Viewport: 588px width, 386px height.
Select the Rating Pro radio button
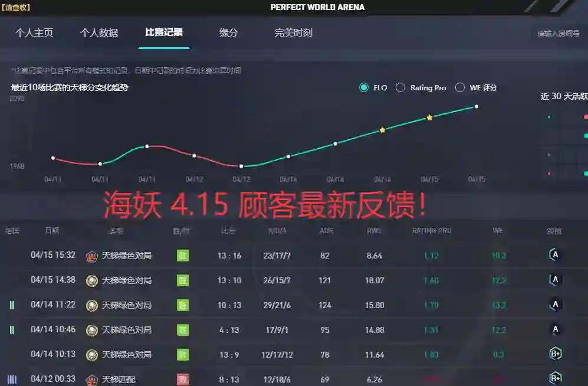[400, 87]
